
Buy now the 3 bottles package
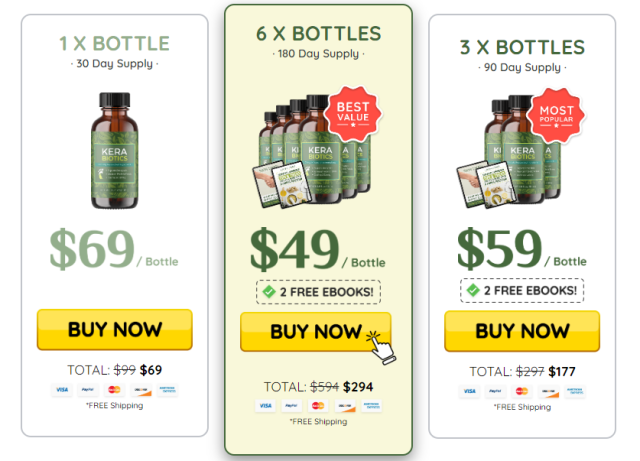click(522, 331)
